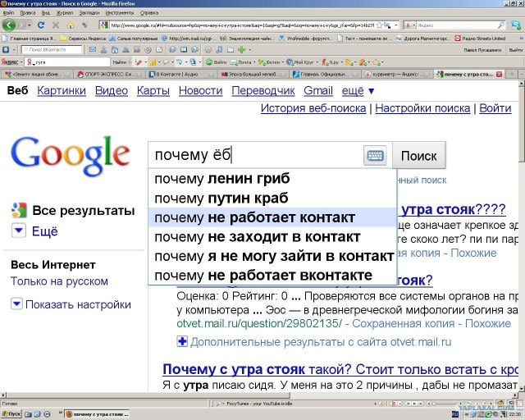Switch to the 'В Контакте | Аудио' tab
The width and height of the screenshot is (525, 420).
[181, 74]
